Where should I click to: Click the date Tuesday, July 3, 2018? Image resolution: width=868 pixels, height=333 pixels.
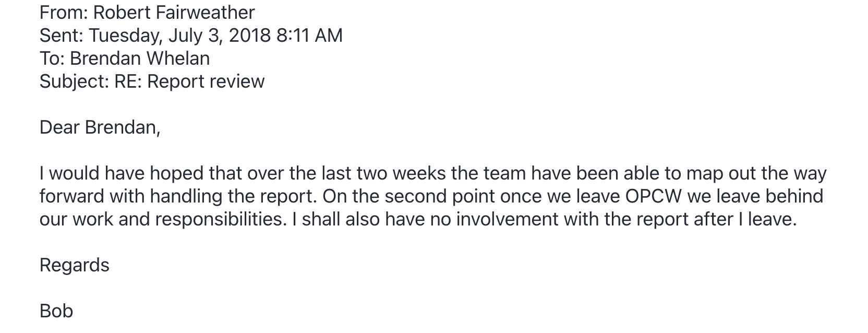pyautogui.click(x=180, y=35)
